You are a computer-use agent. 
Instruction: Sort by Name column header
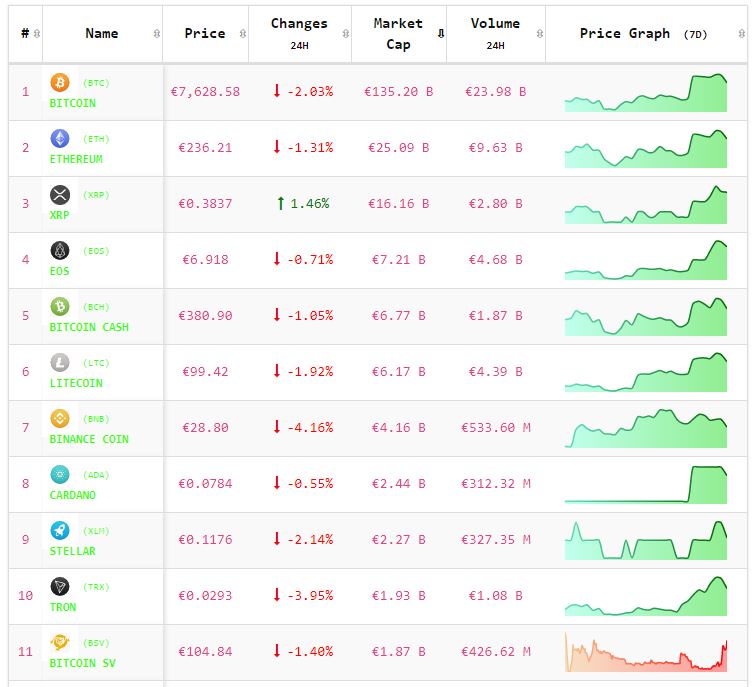tap(102, 34)
